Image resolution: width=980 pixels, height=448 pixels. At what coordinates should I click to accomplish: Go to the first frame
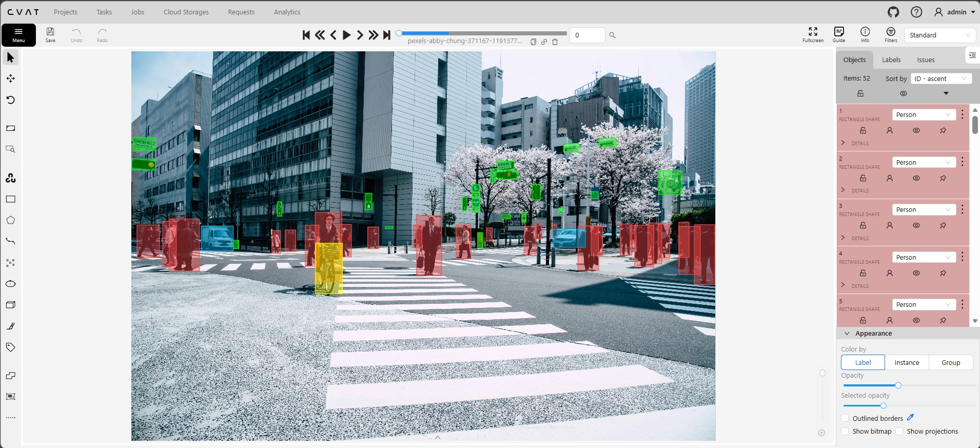[306, 35]
